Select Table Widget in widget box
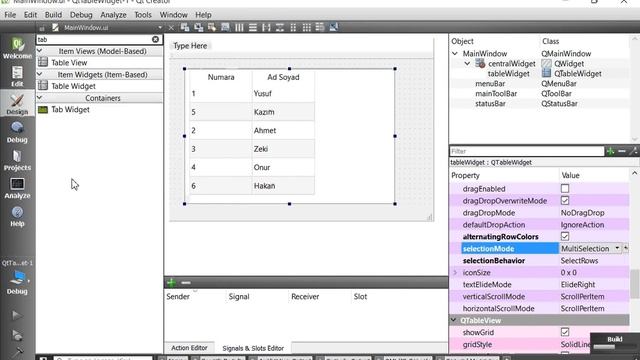Screen dimensions: 640x360 click(x=100, y=86)
